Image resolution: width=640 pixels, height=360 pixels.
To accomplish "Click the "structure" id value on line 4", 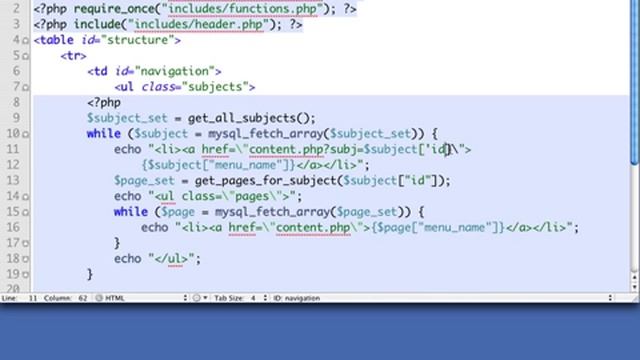I will pos(137,40).
